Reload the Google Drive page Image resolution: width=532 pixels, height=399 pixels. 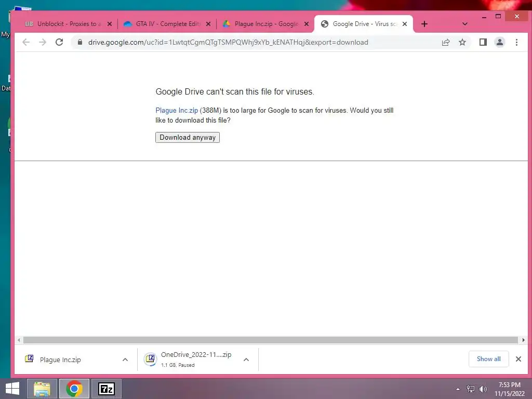[59, 42]
